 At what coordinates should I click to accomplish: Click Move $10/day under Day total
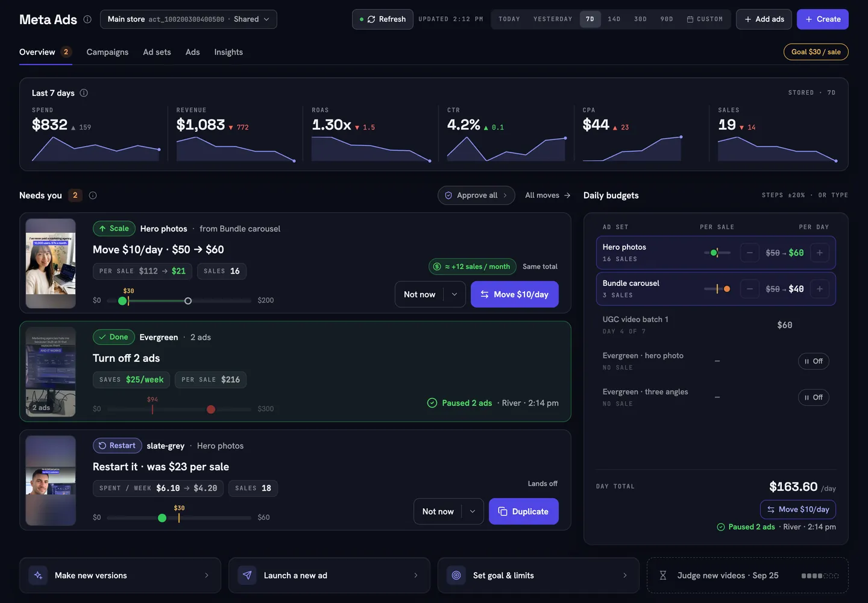pyautogui.click(x=798, y=510)
